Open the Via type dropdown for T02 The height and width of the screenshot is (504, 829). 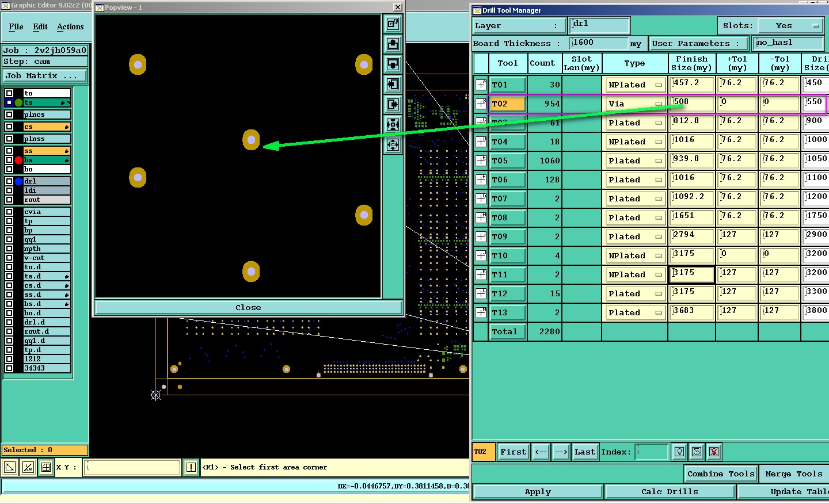coord(635,104)
